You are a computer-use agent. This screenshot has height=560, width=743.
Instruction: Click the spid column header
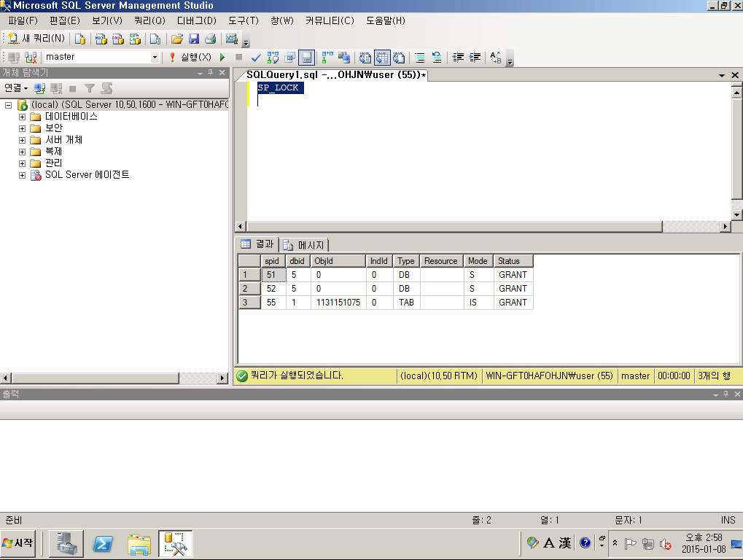[x=273, y=261]
